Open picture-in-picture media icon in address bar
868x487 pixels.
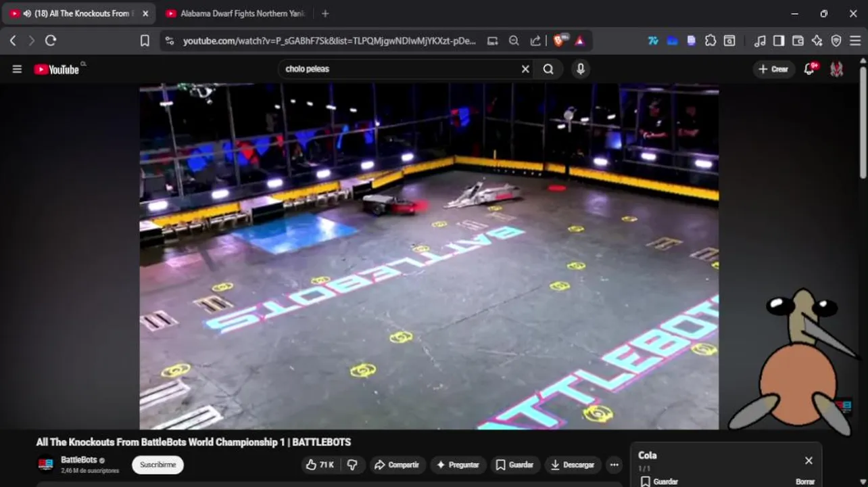(493, 41)
